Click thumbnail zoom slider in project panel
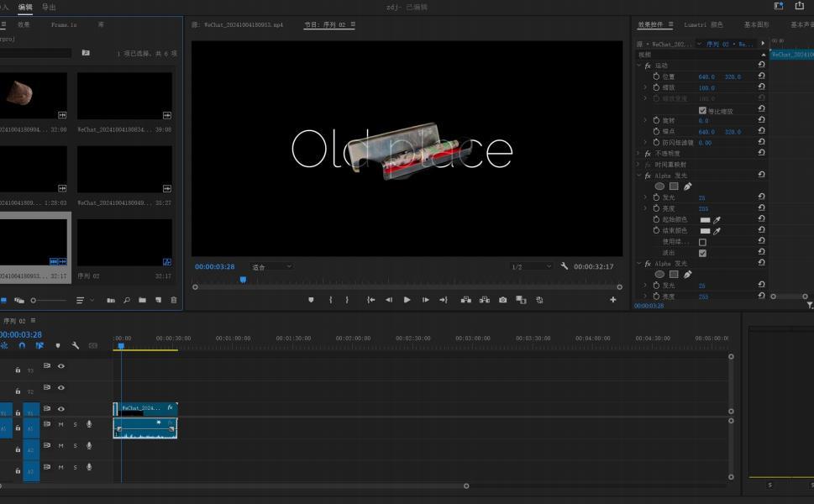The width and height of the screenshot is (814, 504). pyautogui.click(x=50, y=300)
